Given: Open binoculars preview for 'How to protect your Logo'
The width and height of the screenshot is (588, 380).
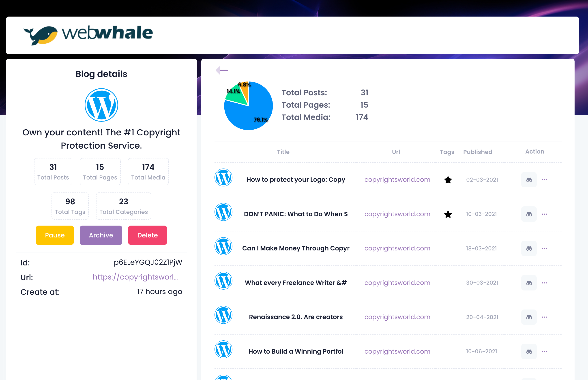Looking at the screenshot, I should 529,180.
